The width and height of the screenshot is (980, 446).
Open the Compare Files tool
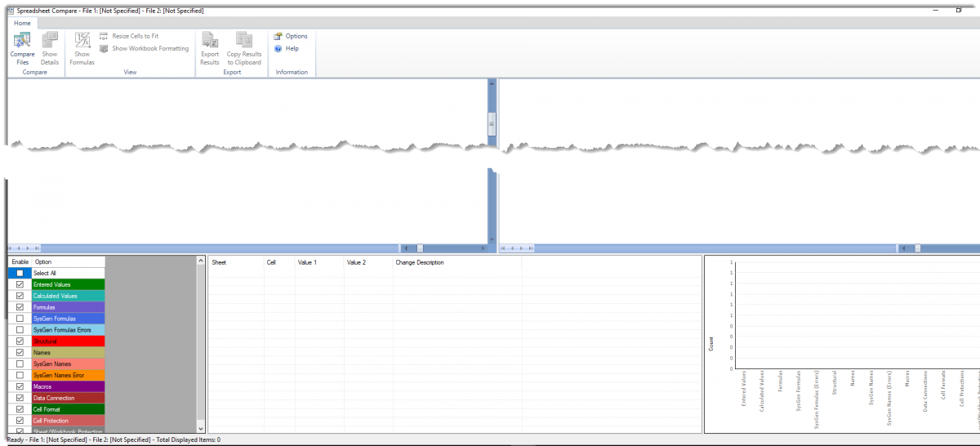pos(22,48)
